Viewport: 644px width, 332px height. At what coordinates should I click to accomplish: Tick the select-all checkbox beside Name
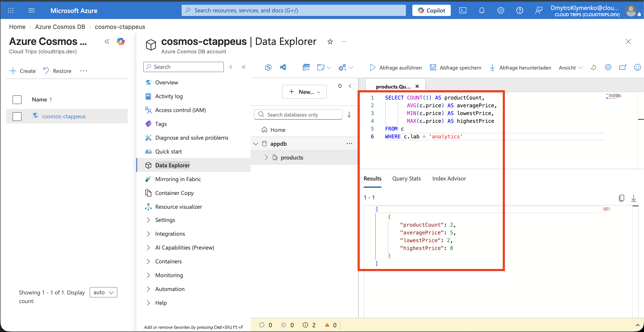click(x=17, y=100)
